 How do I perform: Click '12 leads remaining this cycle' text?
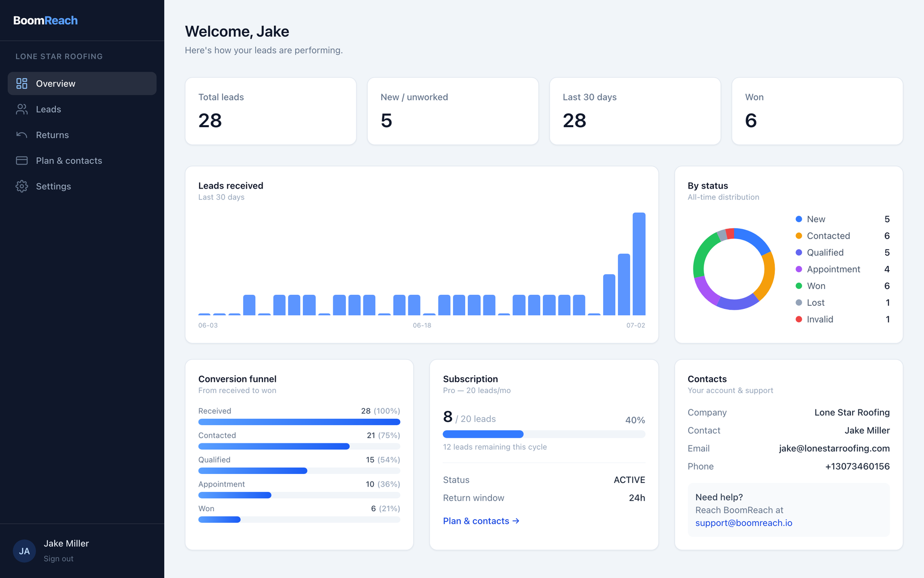click(x=495, y=447)
